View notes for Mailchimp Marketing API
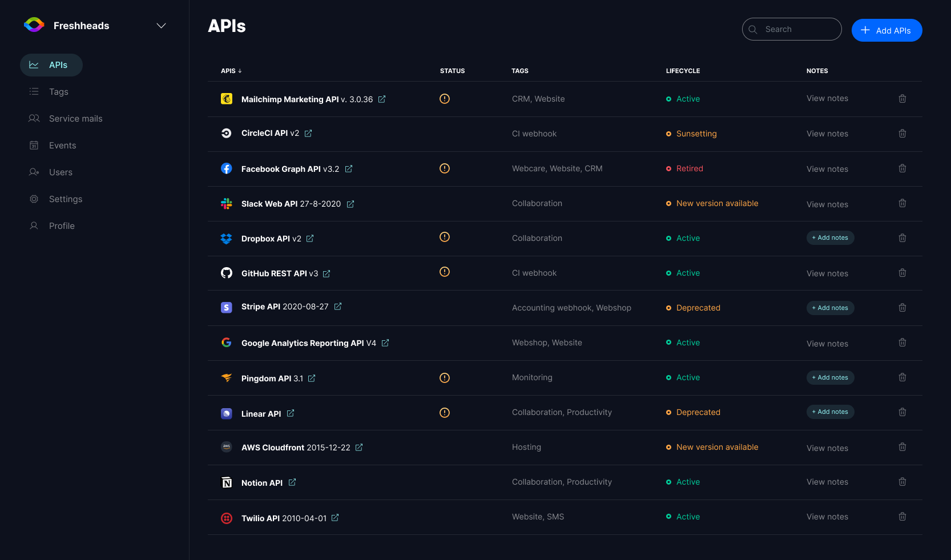951x560 pixels. click(x=827, y=98)
